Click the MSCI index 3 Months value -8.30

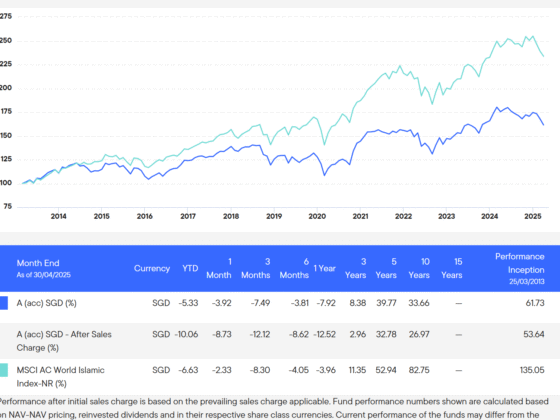[x=260, y=370]
